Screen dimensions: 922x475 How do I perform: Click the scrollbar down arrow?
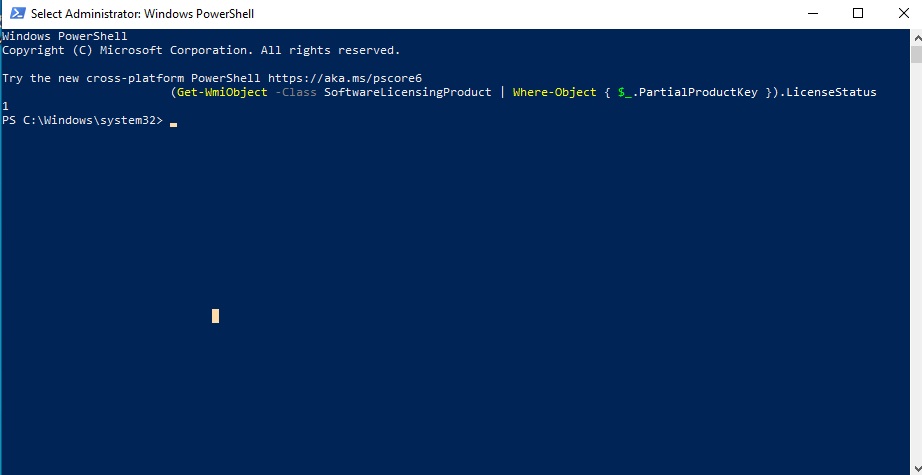tap(915, 467)
